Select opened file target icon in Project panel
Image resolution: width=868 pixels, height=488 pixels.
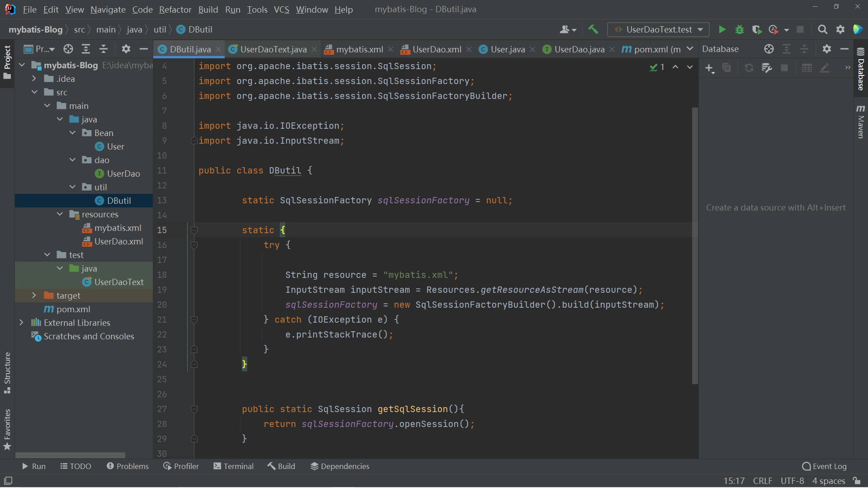(68, 49)
